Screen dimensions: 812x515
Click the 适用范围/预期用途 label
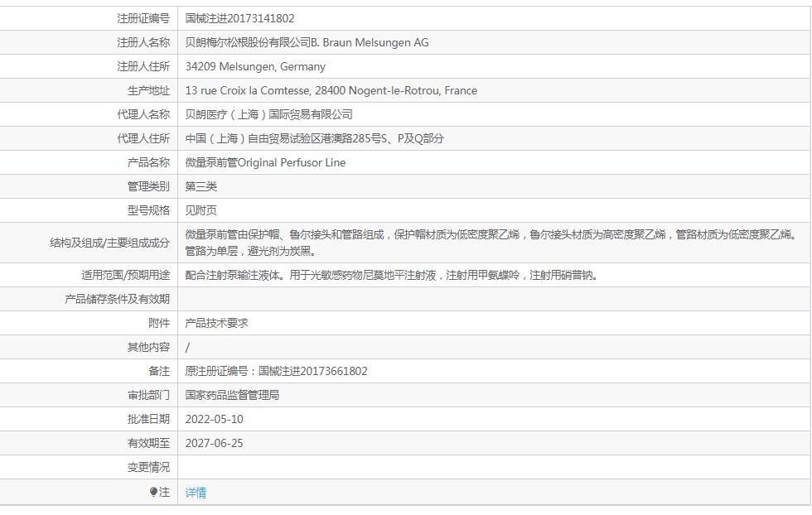125,276
